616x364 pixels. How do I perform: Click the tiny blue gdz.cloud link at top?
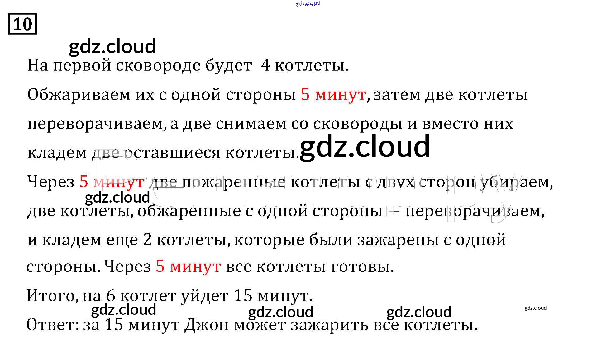click(x=308, y=3)
